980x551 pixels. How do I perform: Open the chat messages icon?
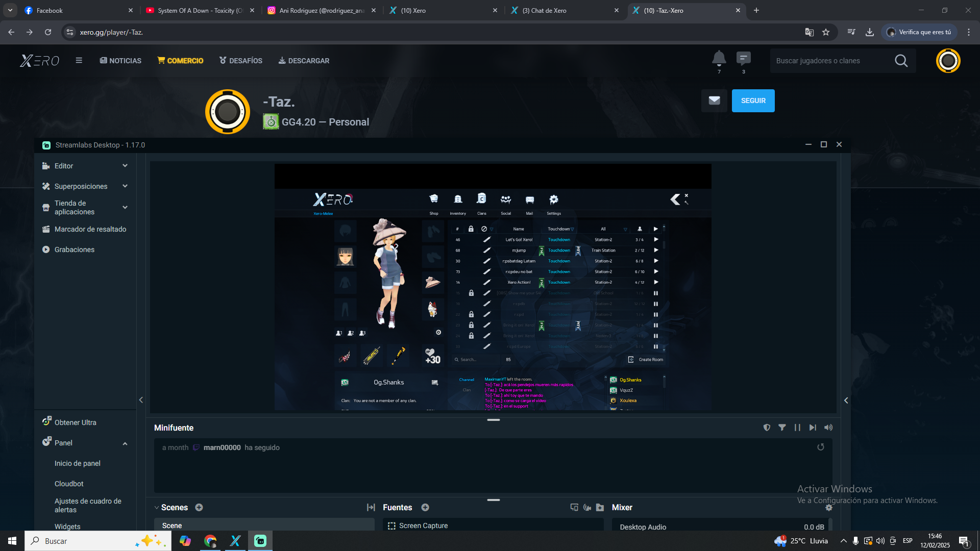click(x=743, y=59)
